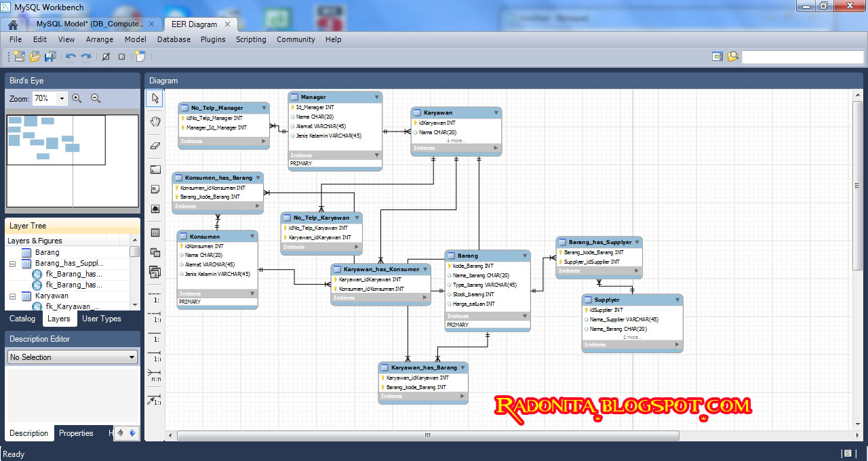Click the '4 more...' text in Karyawan table

(x=456, y=140)
